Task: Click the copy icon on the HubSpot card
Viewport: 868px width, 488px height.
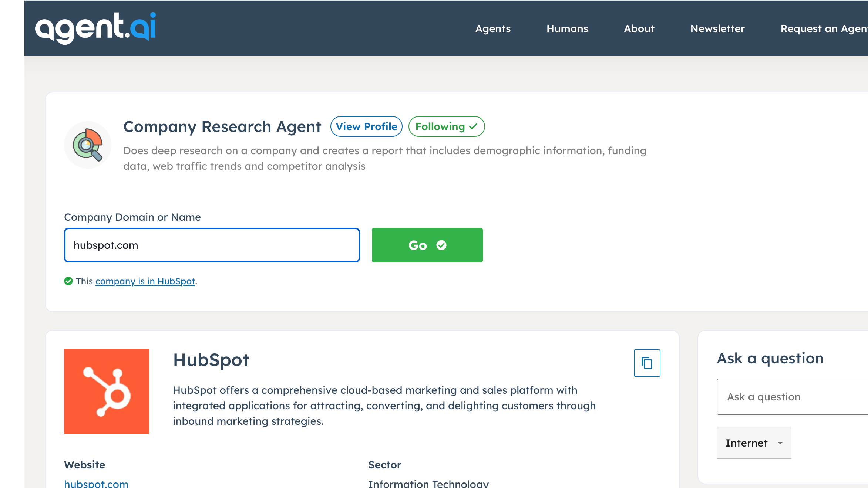Action: point(647,363)
